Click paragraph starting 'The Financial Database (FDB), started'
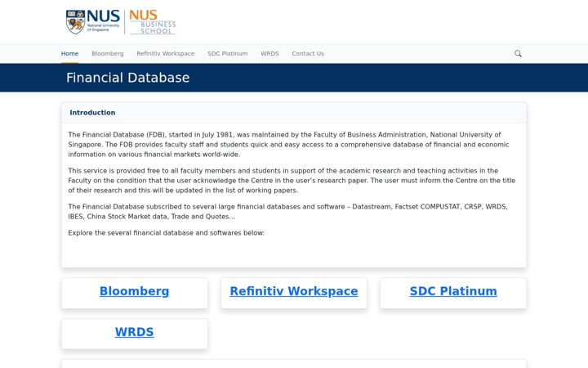The image size is (588, 368). coord(289,145)
